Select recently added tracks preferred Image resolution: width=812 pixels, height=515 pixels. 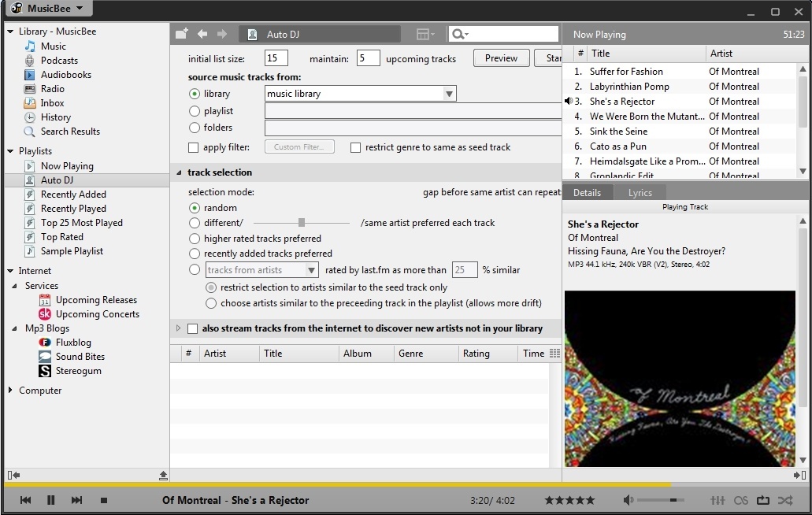tap(195, 254)
